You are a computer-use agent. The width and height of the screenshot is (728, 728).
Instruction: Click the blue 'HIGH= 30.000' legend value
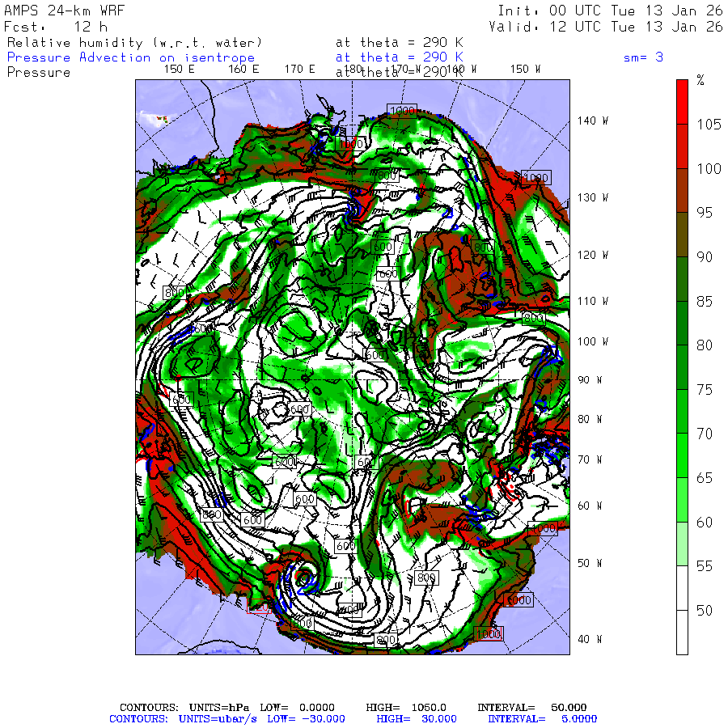click(417, 719)
